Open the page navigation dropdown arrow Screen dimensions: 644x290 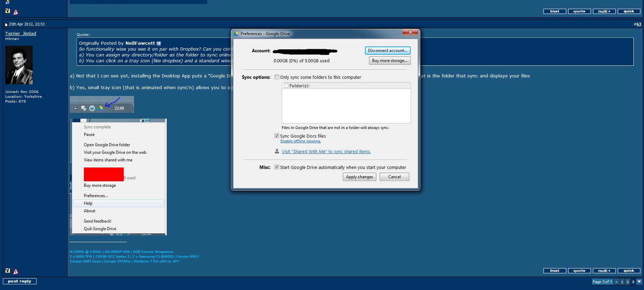(x=639, y=281)
